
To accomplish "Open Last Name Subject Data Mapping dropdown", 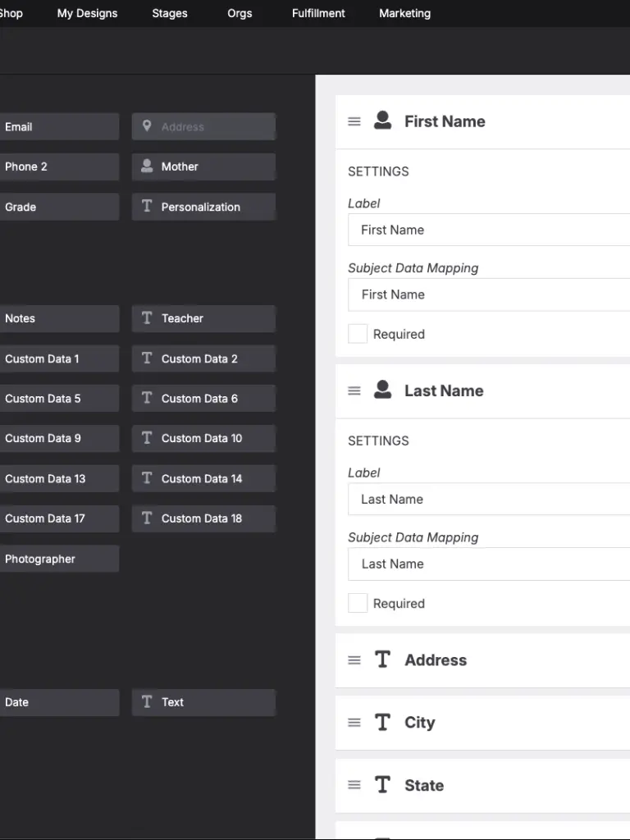I will [x=489, y=564].
